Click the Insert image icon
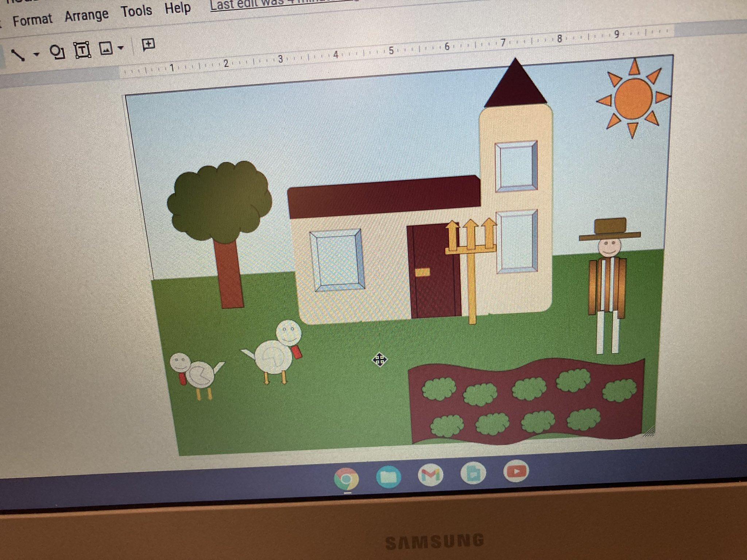This screenshot has width=747, height=560. [106, 48]
